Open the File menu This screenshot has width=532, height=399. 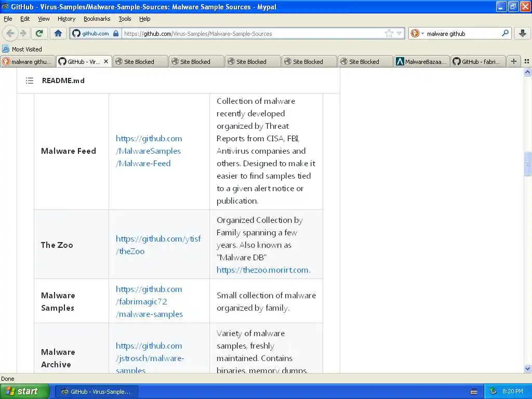[8, 19]
